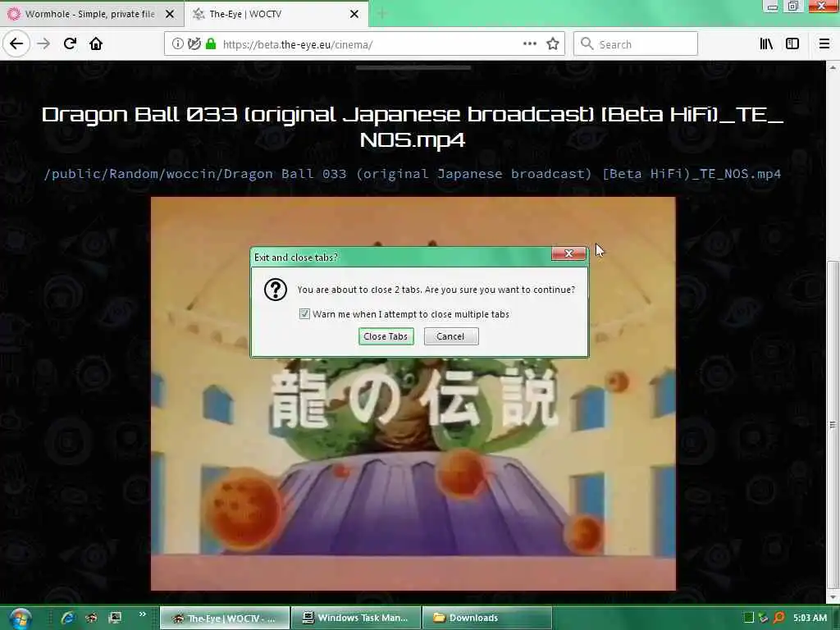Open a new tab with plus

tap(382, 14)
